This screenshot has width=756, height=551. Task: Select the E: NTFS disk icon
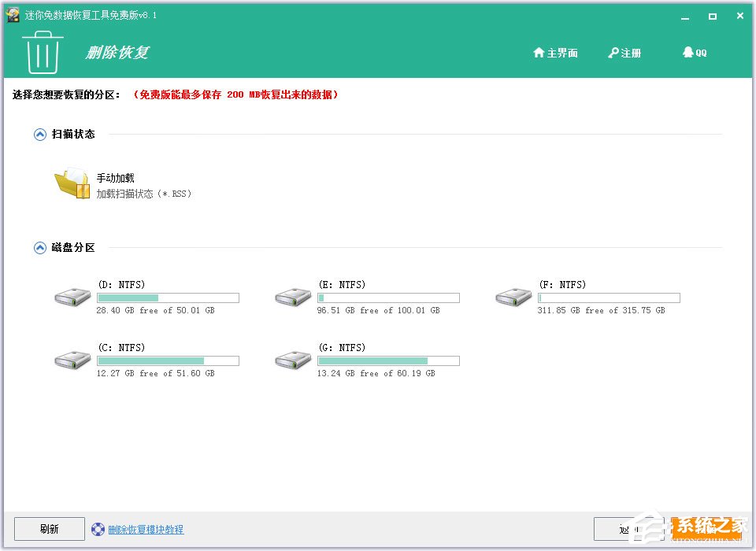[292, 297]
